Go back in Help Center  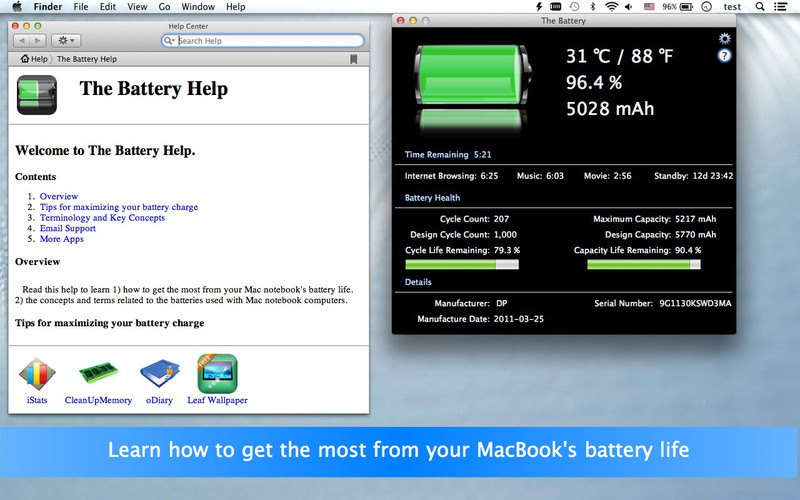(21, 40)
